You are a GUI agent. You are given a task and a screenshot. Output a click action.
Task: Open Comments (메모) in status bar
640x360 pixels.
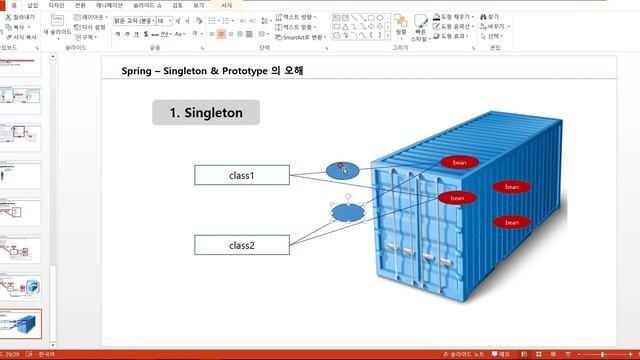click(x=501, y=354)
